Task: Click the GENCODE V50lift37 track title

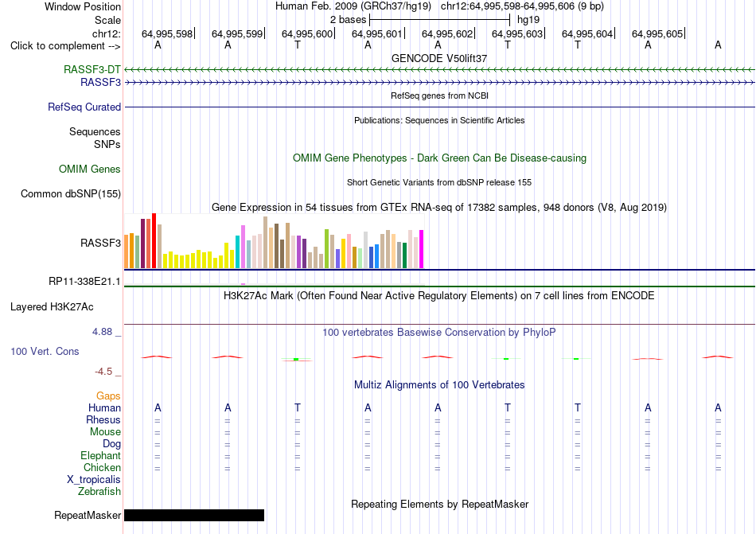Action: (x=439, y=58)
